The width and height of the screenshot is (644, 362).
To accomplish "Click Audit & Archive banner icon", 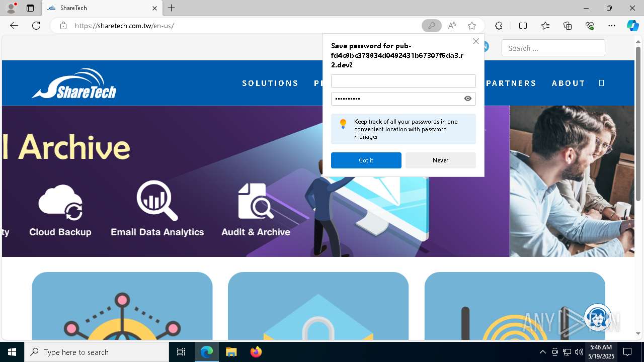I will click(256, 201).
